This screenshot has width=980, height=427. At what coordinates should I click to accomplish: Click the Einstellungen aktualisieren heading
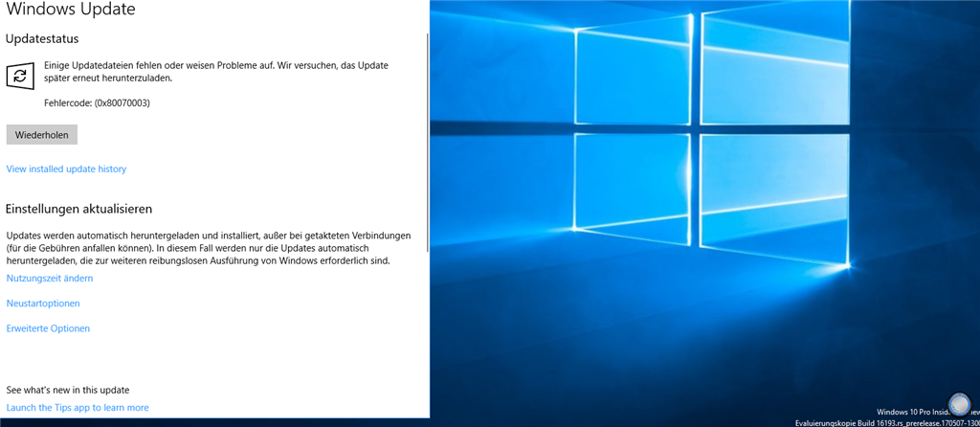[x=79, y=209]
